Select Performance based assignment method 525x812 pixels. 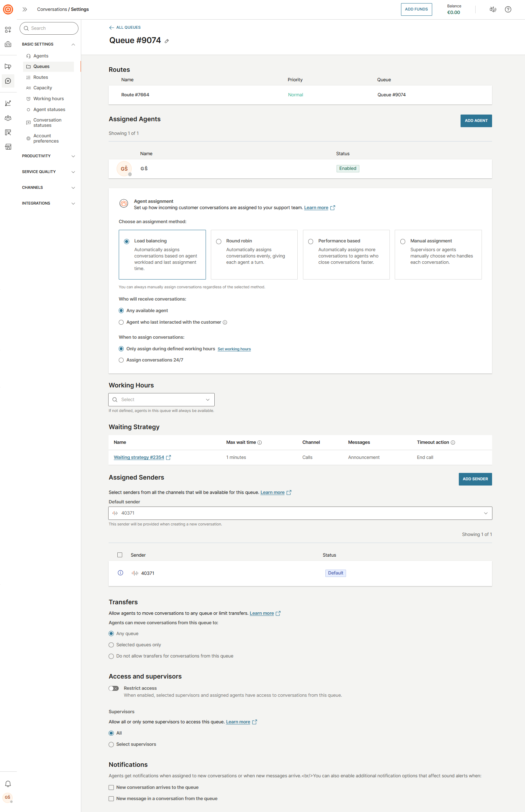click(x=346, y=255)
